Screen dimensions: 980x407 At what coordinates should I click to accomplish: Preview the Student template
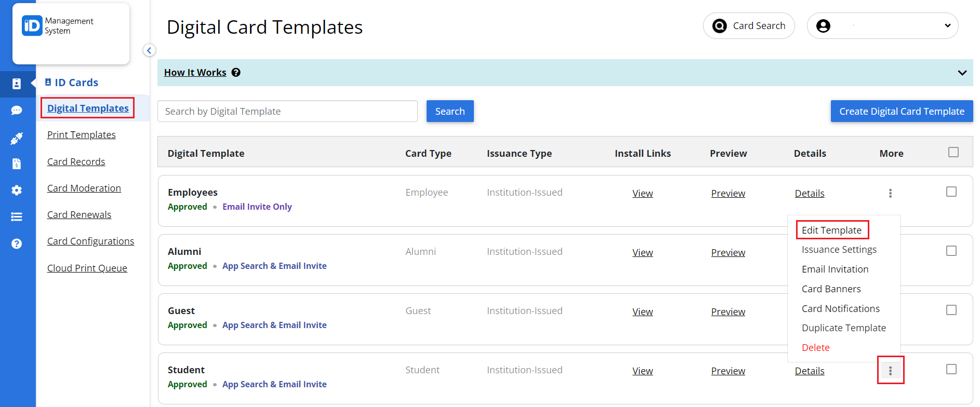[728, 371]
